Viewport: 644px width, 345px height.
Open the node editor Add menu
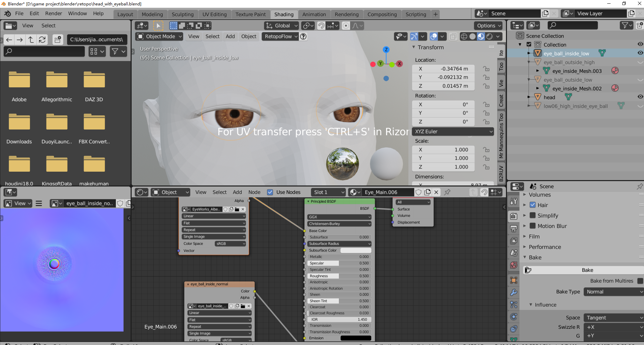pos(237,192)
